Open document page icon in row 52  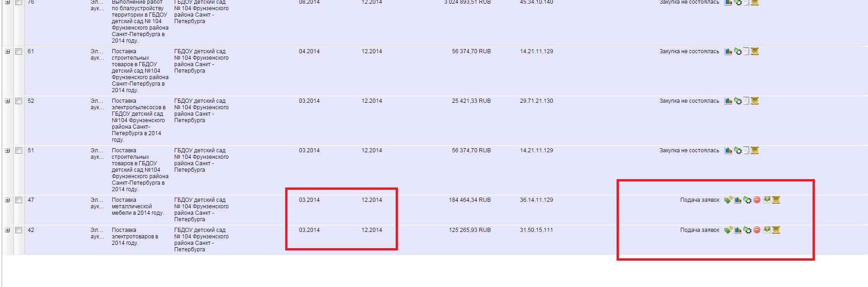pos(746,101)
